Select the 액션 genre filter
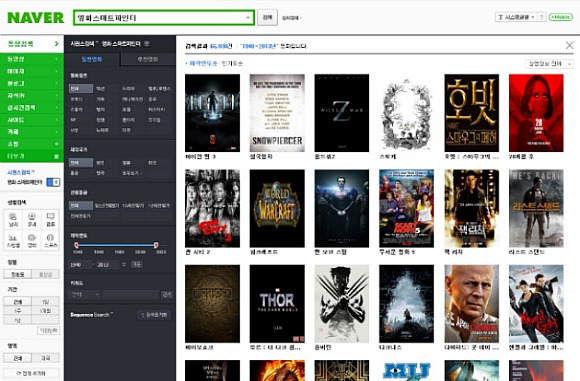This screenshot has height=381, width=580. (x=100, y=89)
